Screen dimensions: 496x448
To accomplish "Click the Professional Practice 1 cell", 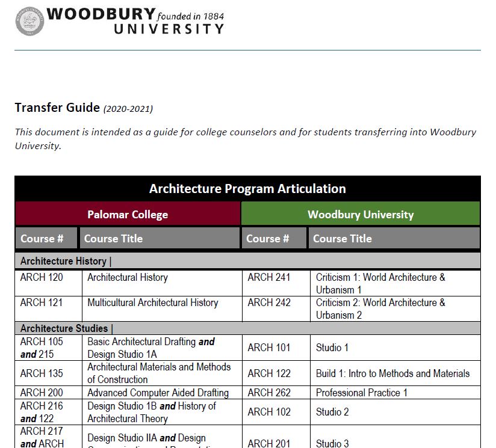I will 395,393.
